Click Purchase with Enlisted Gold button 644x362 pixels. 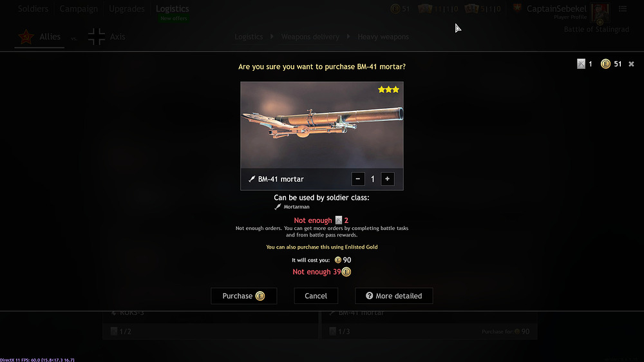coord(244,296)
